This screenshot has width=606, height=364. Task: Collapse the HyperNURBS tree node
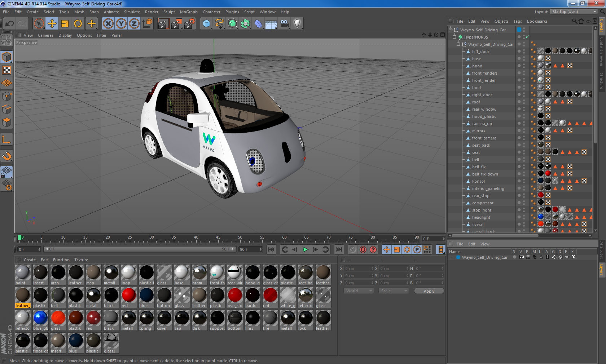click(454, 37)
